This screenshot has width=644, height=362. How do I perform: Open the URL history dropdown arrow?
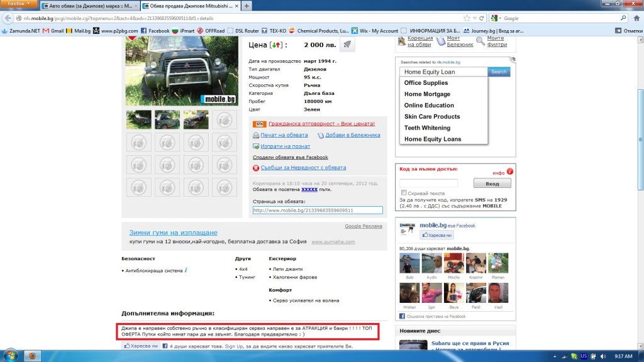coord(474,18)
